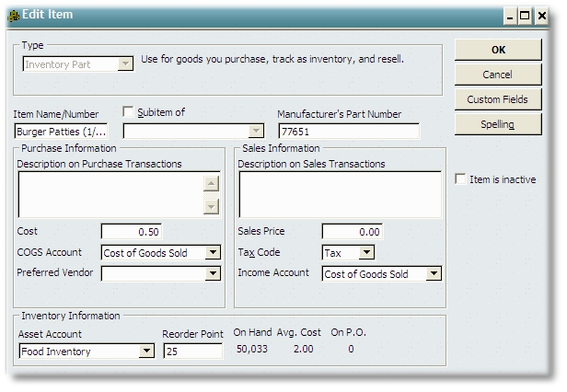The image size is (567, 392).
Task: Click the Cost input field
Action: tap(132, 232)
